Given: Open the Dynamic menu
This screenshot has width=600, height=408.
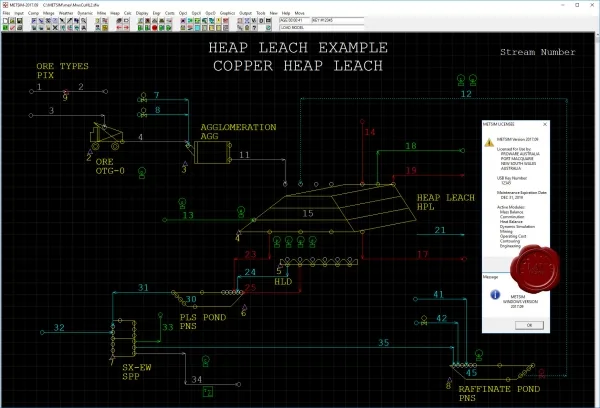Looking at the screenshot, I should tap(85, 13).
